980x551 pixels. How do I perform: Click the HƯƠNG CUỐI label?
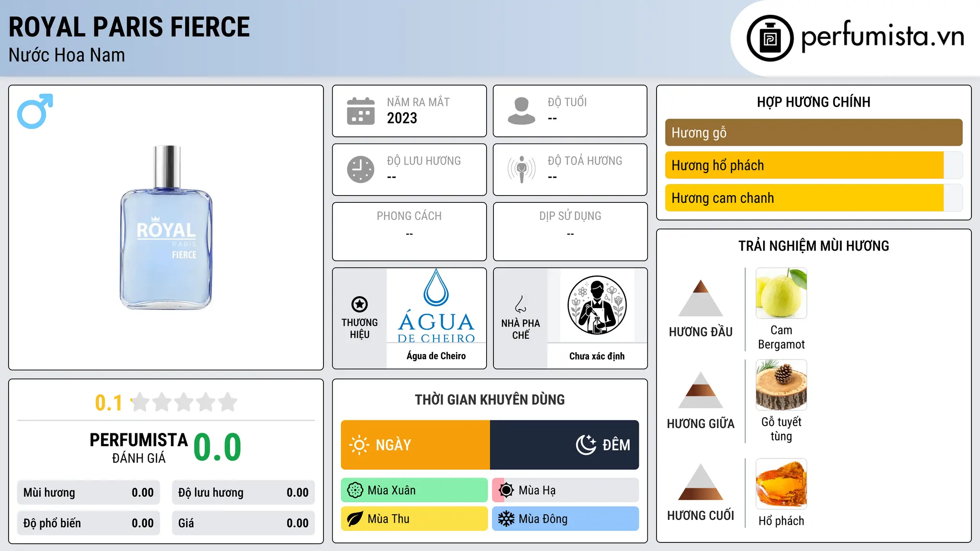pyautogui.click(x=701, y=516)
